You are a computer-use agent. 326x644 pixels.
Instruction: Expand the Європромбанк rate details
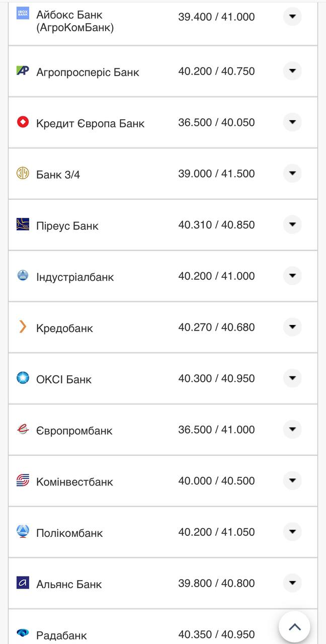[292, 429]
